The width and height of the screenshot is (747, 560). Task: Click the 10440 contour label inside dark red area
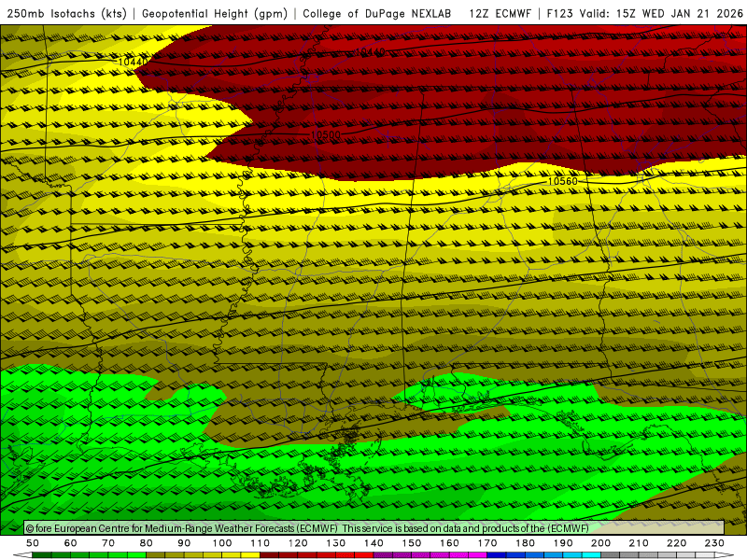(370, 52)
